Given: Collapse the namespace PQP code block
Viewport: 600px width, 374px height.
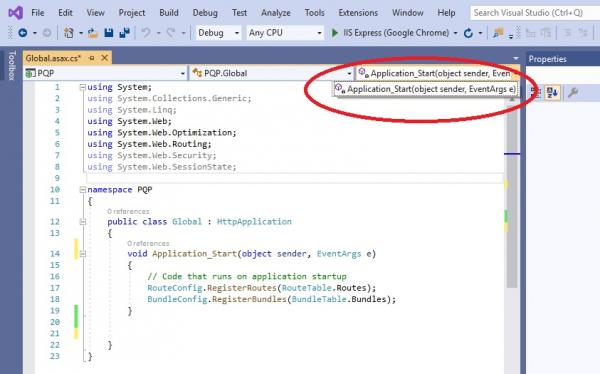Looking at the screenshot, I should (x=82, y=190).
